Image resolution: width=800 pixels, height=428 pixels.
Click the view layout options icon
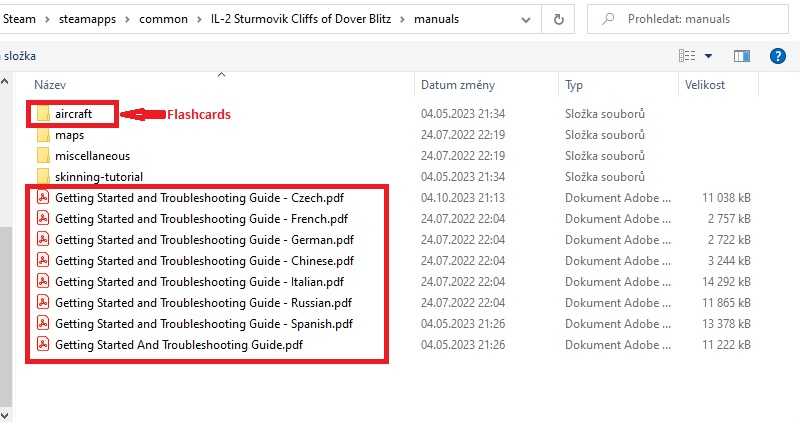click(687, 56)
